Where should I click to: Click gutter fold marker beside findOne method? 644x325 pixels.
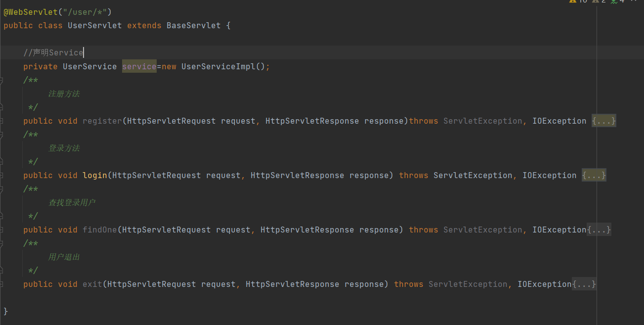pos(1,230)
